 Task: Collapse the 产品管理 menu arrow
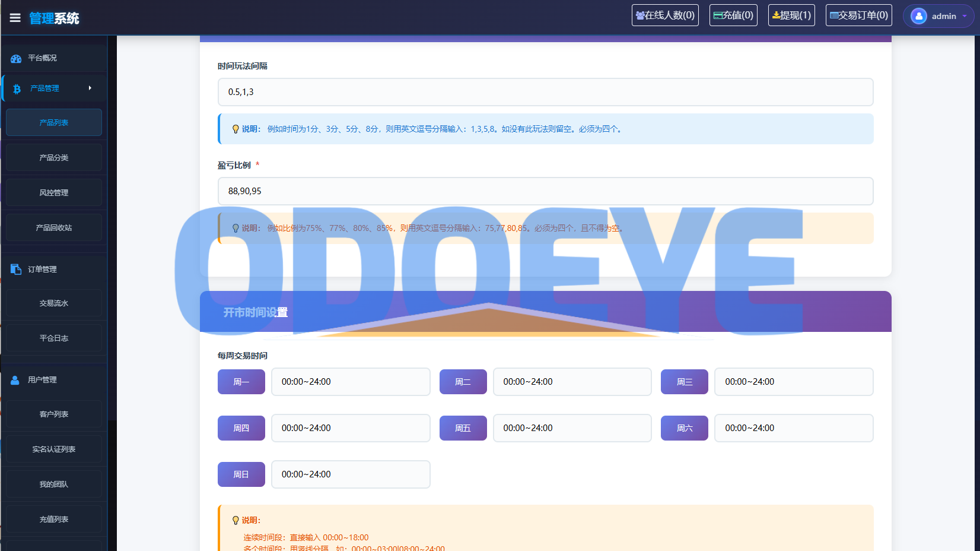[90, 88]
